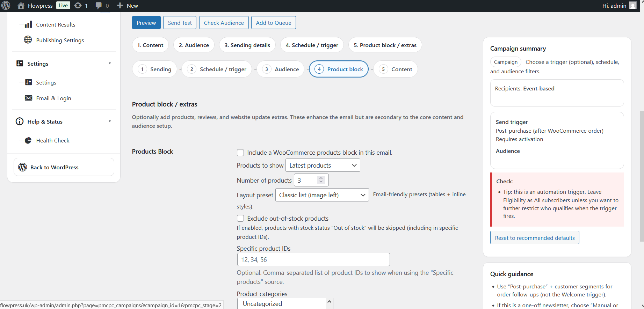Select step 5 Content in wizard

pyautogui.click(x=396, y=69)
